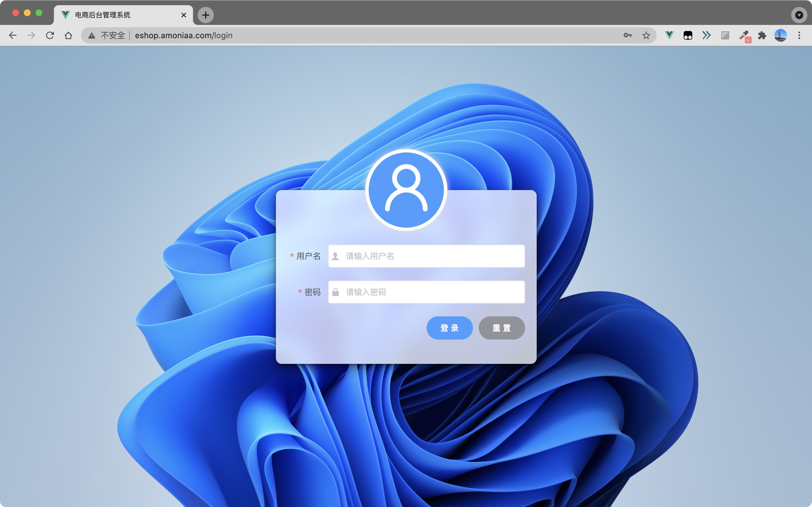This screenshot has height=507, width=812.
Task: Open a new tab with the plus button
Action: pyautogui.click(x=205, y=15)
